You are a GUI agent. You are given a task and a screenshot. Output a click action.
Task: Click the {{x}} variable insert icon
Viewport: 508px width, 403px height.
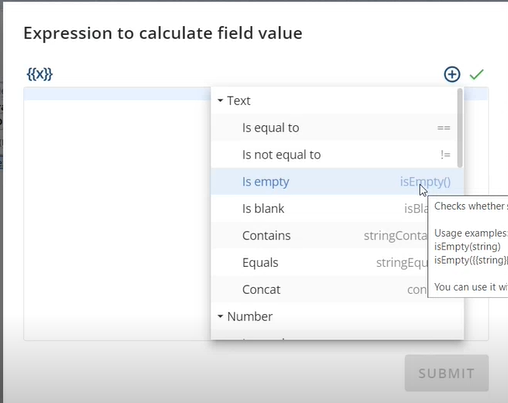(x=40, y=74)
